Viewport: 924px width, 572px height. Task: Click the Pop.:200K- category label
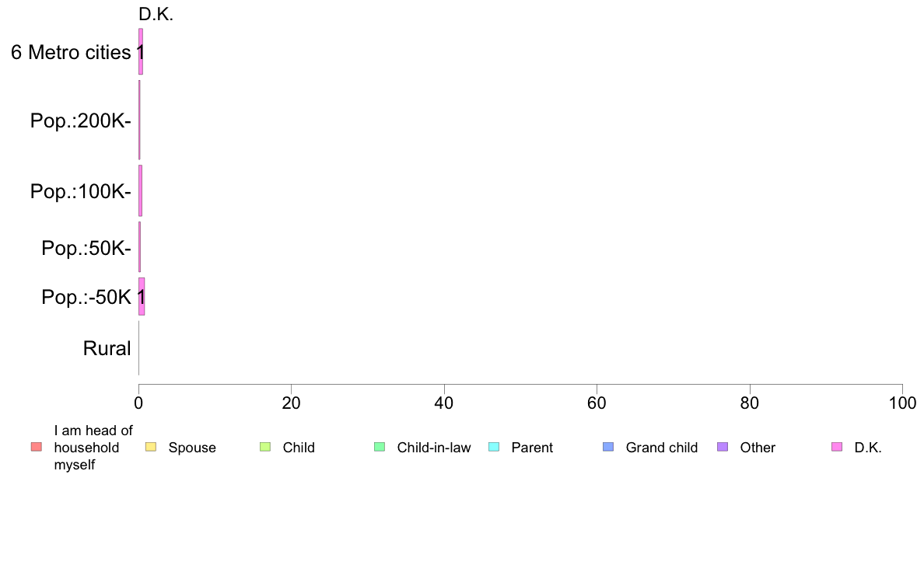[80, 120]
